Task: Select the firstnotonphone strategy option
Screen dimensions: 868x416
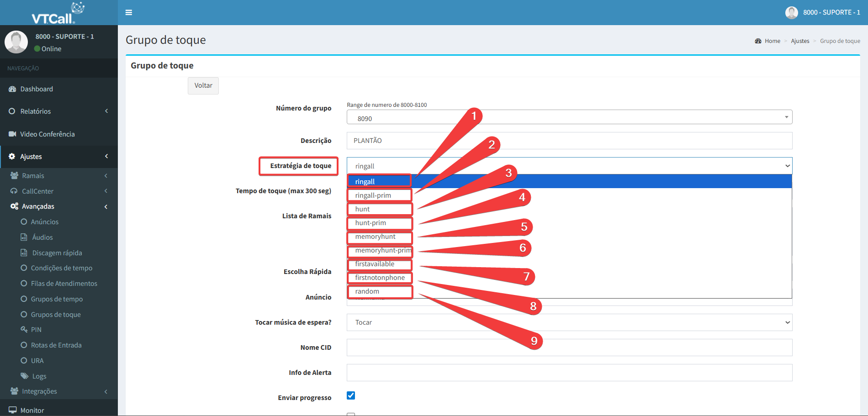Action: click(380, 278)
